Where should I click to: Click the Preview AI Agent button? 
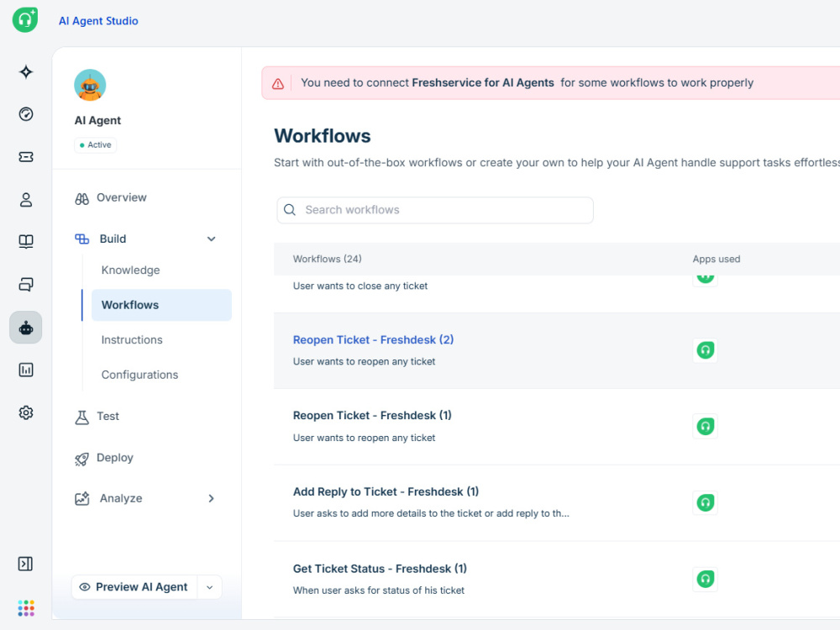[x=134, y=587]
